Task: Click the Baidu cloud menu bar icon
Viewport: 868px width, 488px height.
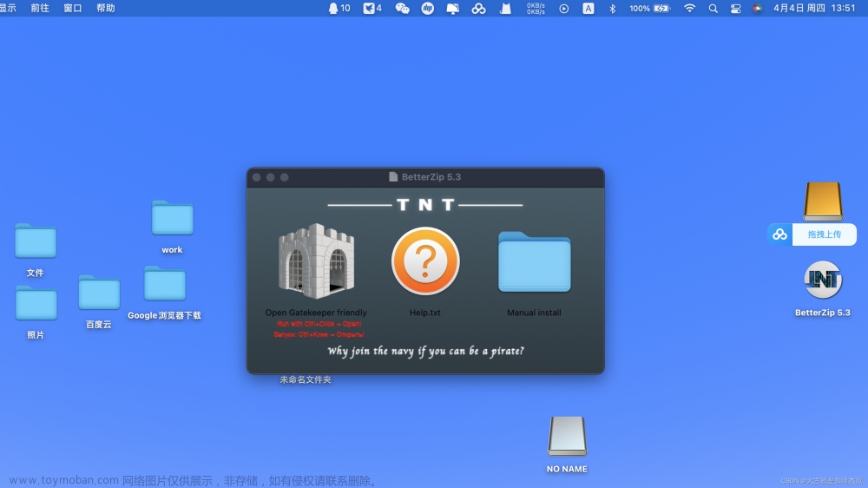Action: (x=479, y=9)
